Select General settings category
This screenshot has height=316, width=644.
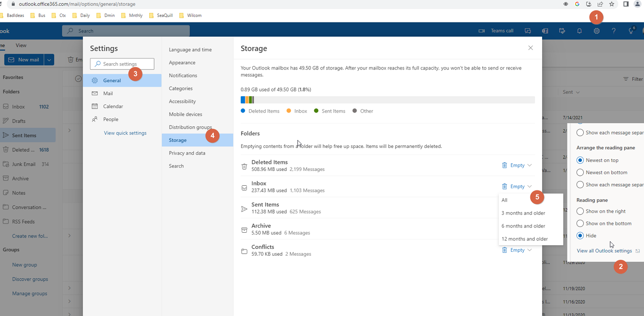[x=122, y=80]
